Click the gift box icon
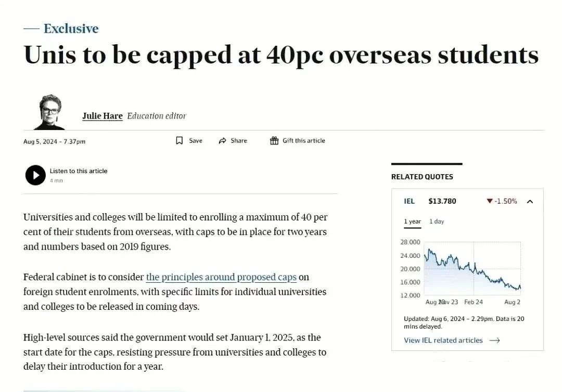562x392 pixels. click(274, 140)
